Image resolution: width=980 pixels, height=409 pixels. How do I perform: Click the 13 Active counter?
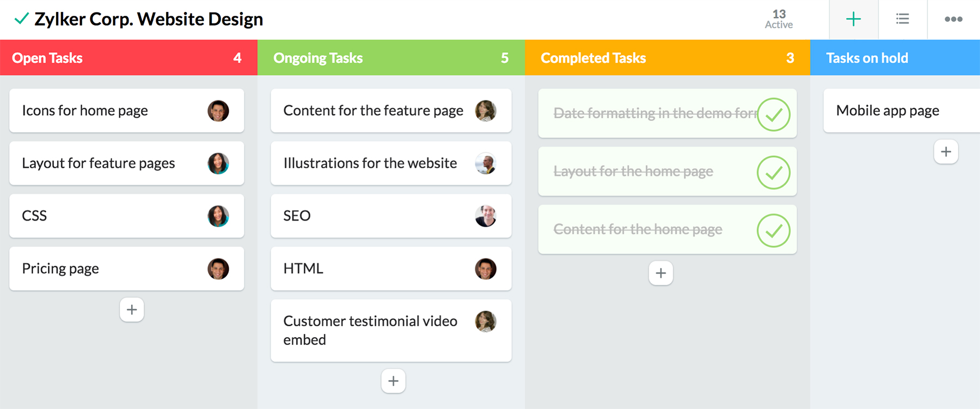click(x=779, y=19)
